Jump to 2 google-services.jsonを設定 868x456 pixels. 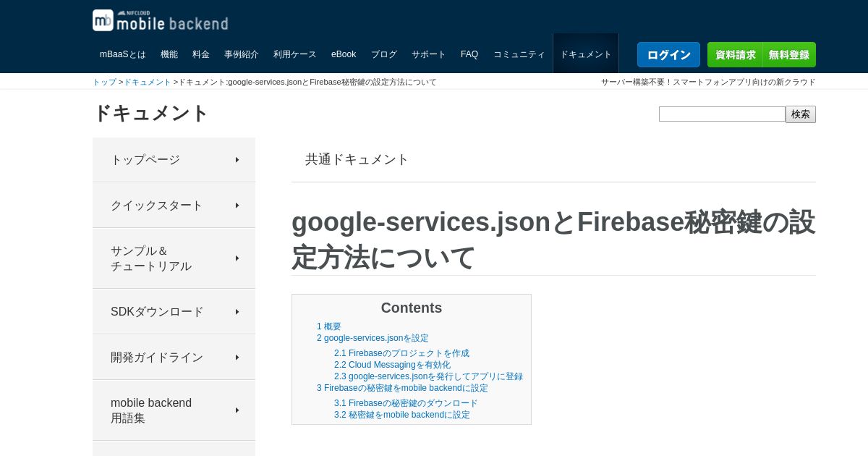(373, 338)
